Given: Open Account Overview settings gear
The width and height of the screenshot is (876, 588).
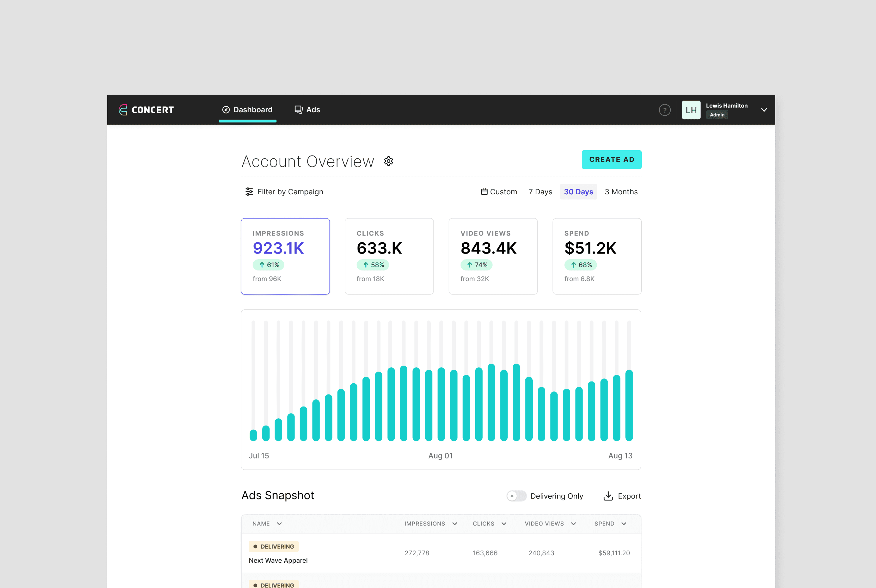Looking at the screenshot, I should click(388, 161).
